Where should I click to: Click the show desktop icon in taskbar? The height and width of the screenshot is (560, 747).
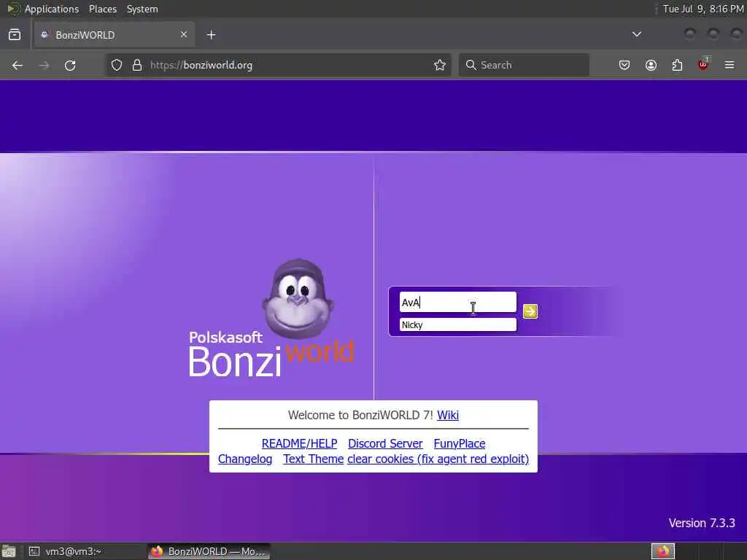(9, 551)
